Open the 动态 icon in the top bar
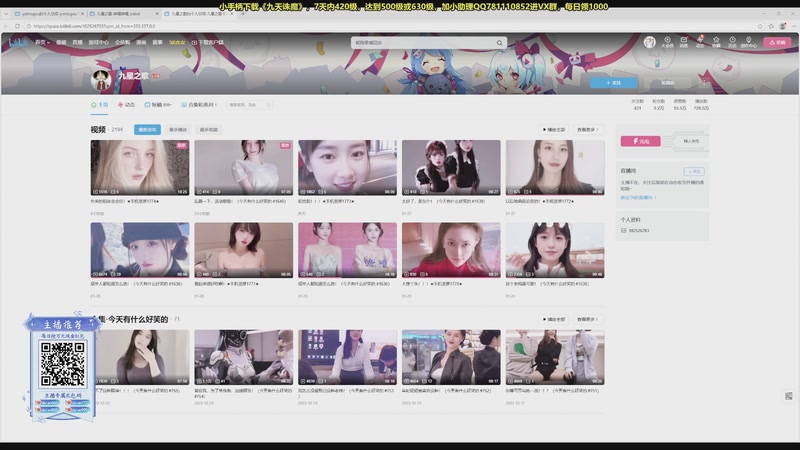 [700, 43]
